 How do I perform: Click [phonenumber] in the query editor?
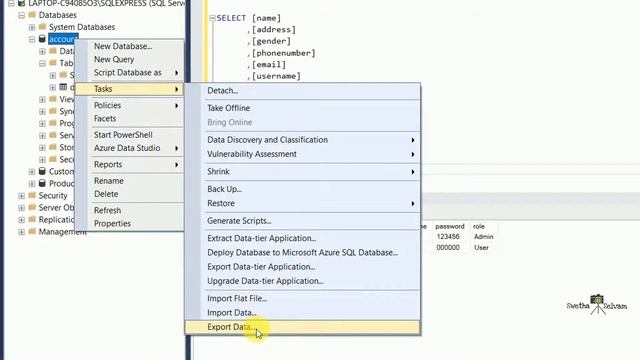[x=283, y=53]
